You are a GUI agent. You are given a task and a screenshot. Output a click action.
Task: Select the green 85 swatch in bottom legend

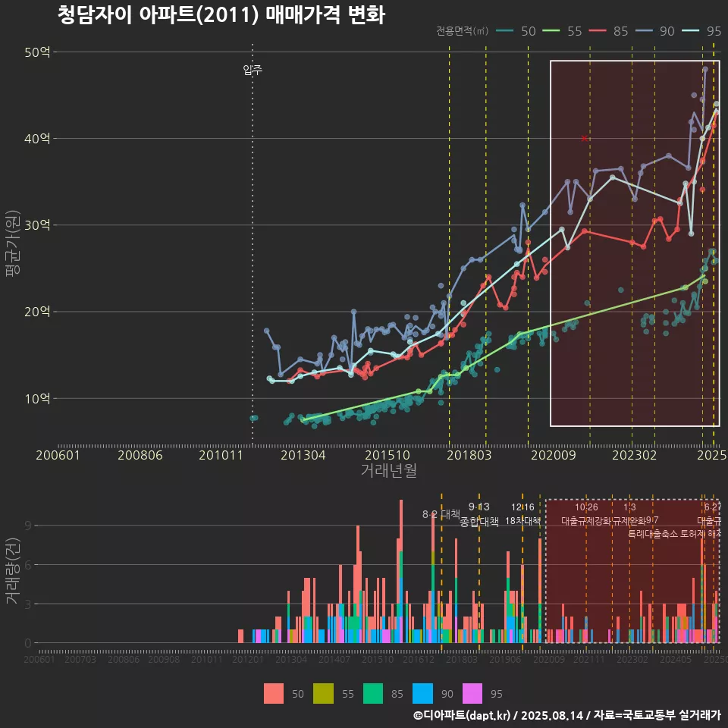click(x=373, y=694)
